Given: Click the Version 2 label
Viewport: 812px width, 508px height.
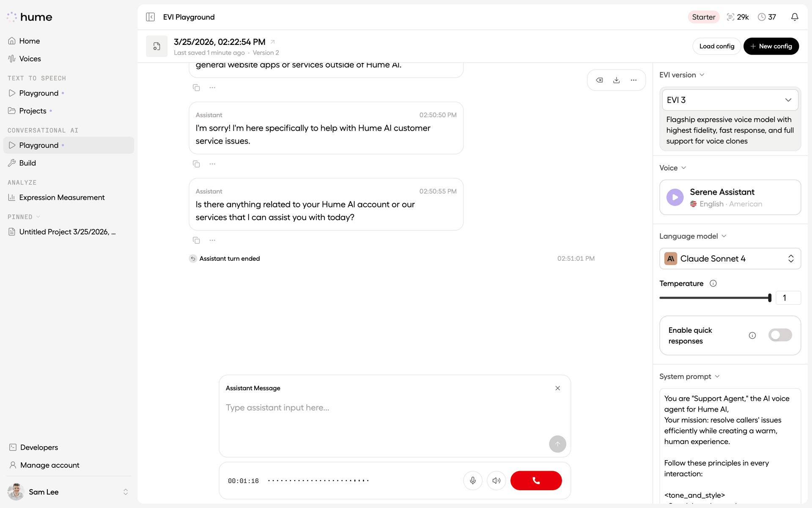Looking at the screenshot, I should [x=266, y=53].
